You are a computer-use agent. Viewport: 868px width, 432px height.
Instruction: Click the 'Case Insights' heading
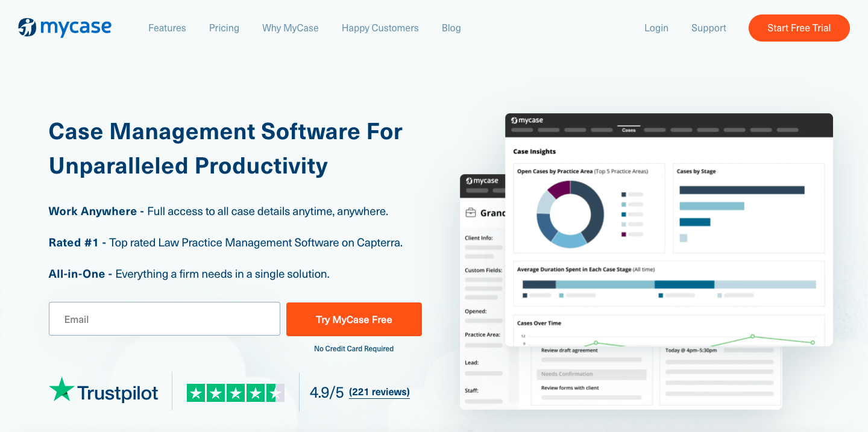point(535,152)
